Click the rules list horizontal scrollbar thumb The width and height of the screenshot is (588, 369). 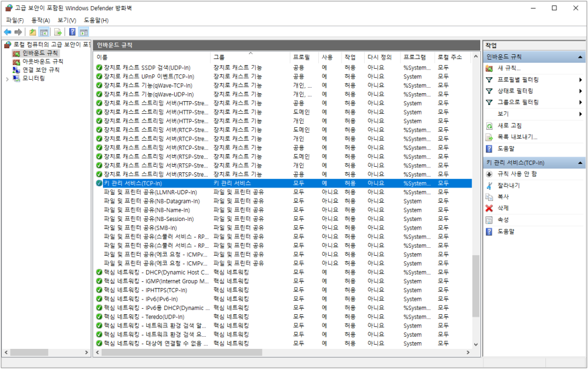pos(182,353)
